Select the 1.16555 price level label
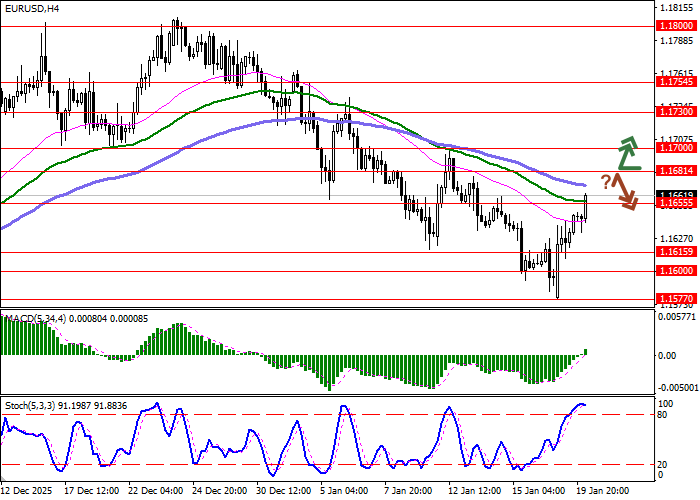 [676, 204]
